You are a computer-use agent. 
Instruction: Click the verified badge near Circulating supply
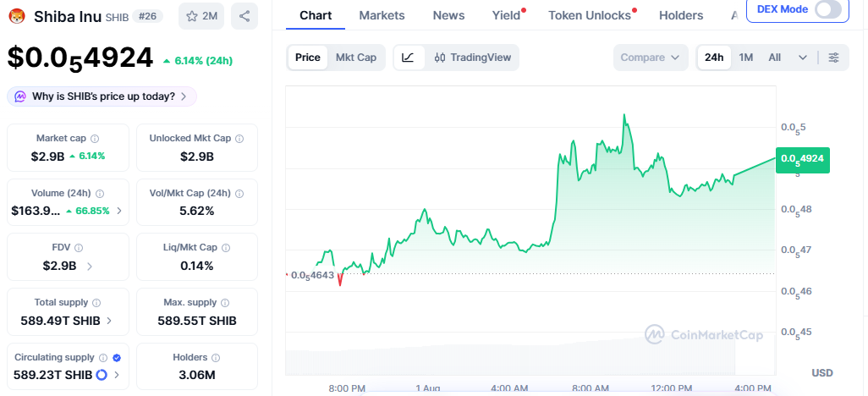pyautogui.click(x=116, y=358)
